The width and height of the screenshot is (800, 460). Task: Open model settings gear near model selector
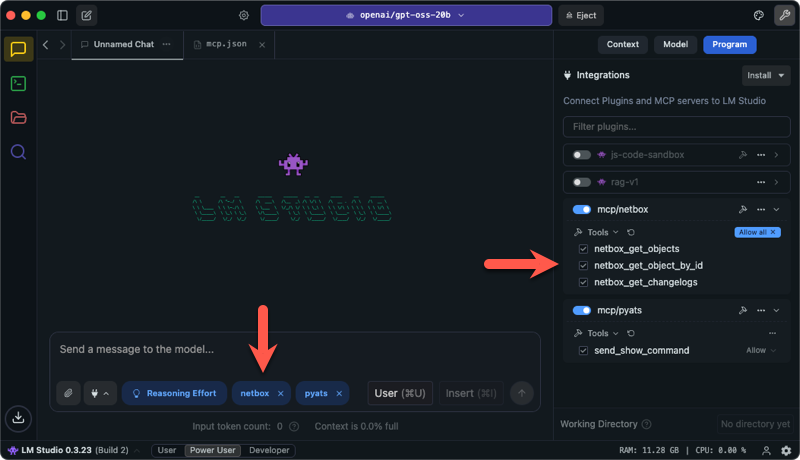click(244, 15)
